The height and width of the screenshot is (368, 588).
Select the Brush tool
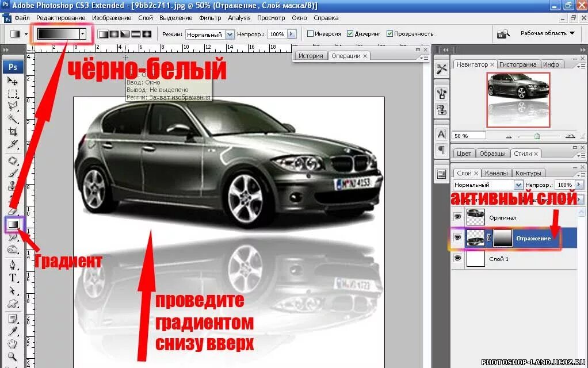click(x=13, y=174)
